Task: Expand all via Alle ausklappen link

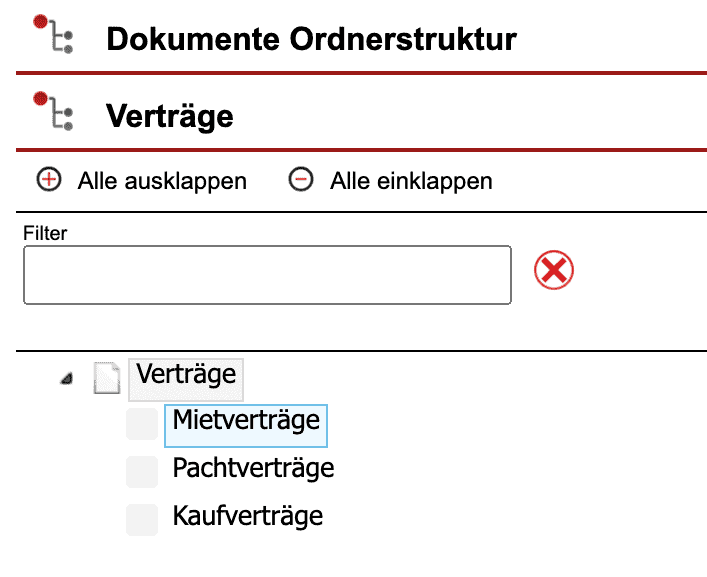Action: coord(162,181)
